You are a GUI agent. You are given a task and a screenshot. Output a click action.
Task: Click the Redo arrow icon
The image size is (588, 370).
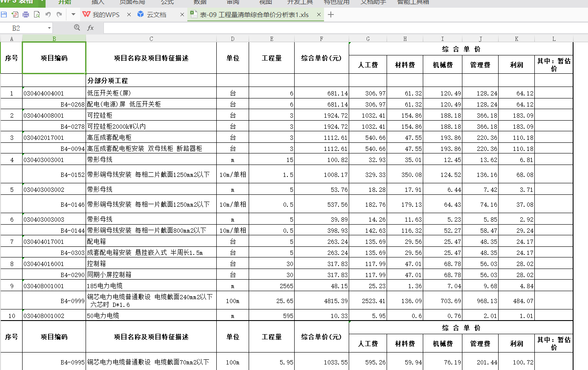[x=59, y=14]
